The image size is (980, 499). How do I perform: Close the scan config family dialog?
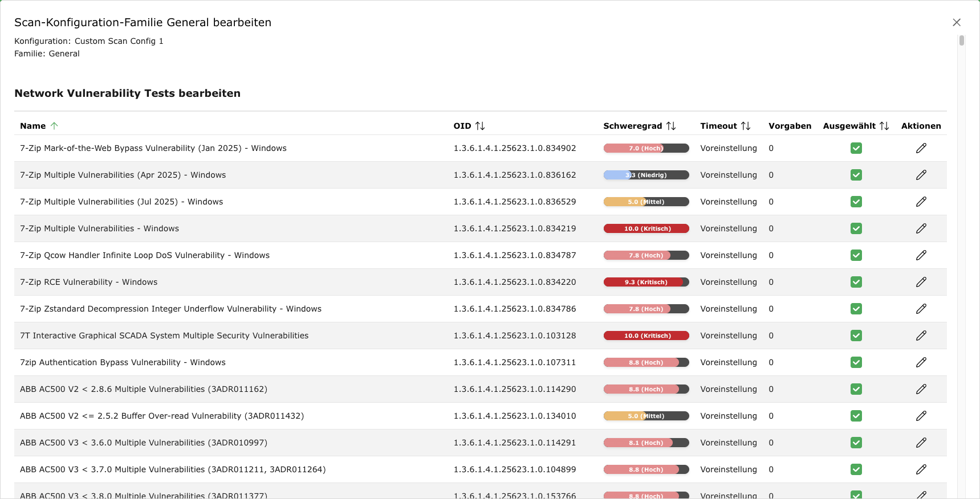click(x=956, y=22)
